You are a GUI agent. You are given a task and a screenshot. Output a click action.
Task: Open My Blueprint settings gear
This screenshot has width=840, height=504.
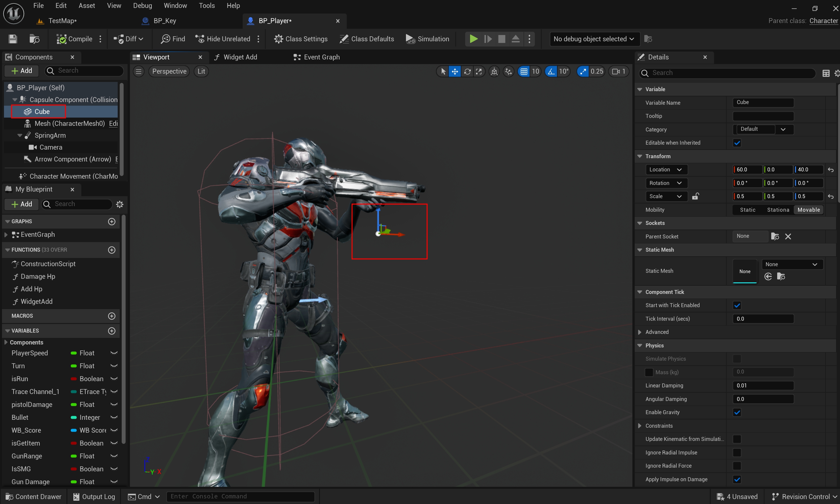pyautogui.click(x=120, y=204)
